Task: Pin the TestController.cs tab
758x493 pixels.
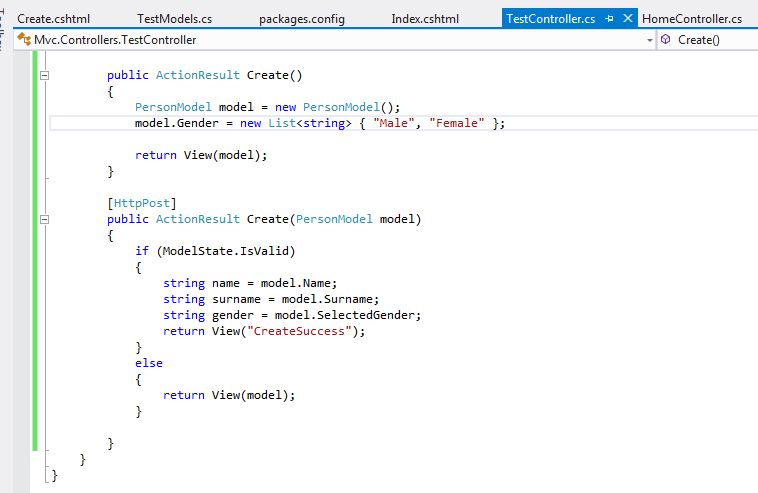Action: tap(610, 19)
